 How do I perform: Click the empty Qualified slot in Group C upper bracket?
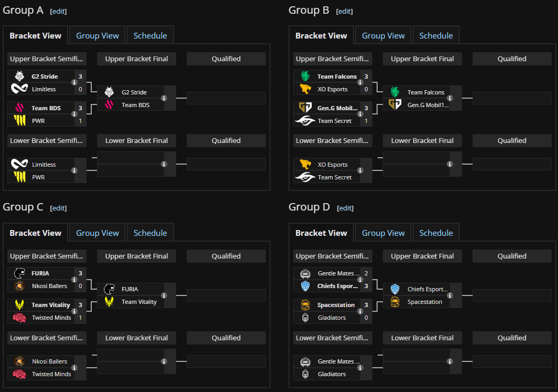pyautogui.click(x=226, y=295)
